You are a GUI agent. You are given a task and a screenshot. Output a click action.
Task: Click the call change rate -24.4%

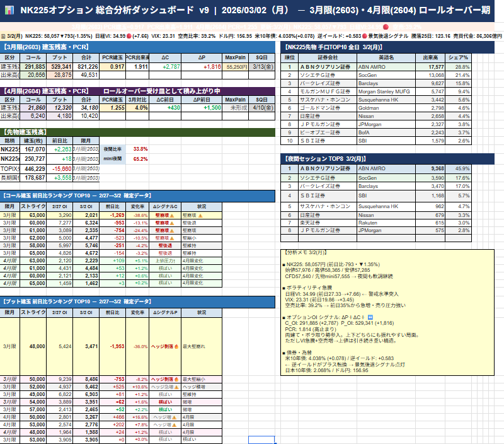(x=137, y=230)
